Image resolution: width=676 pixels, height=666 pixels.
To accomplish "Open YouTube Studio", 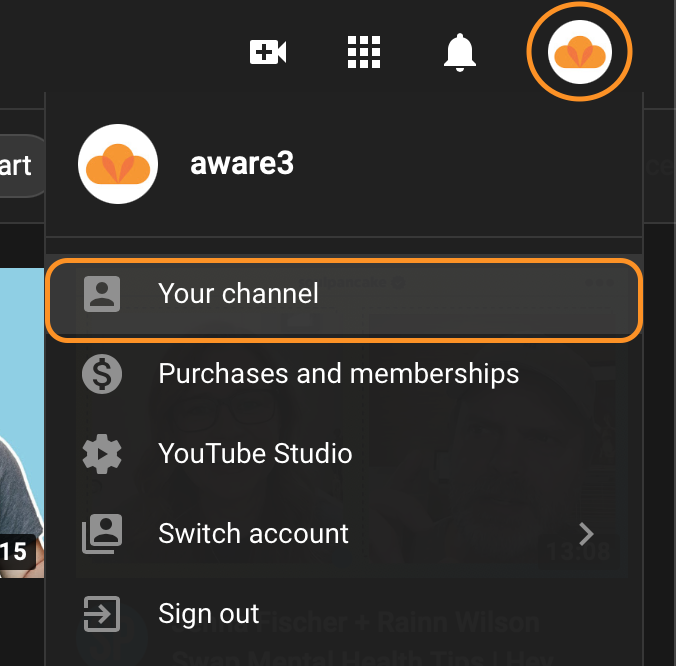I will (x=344, y=453).
